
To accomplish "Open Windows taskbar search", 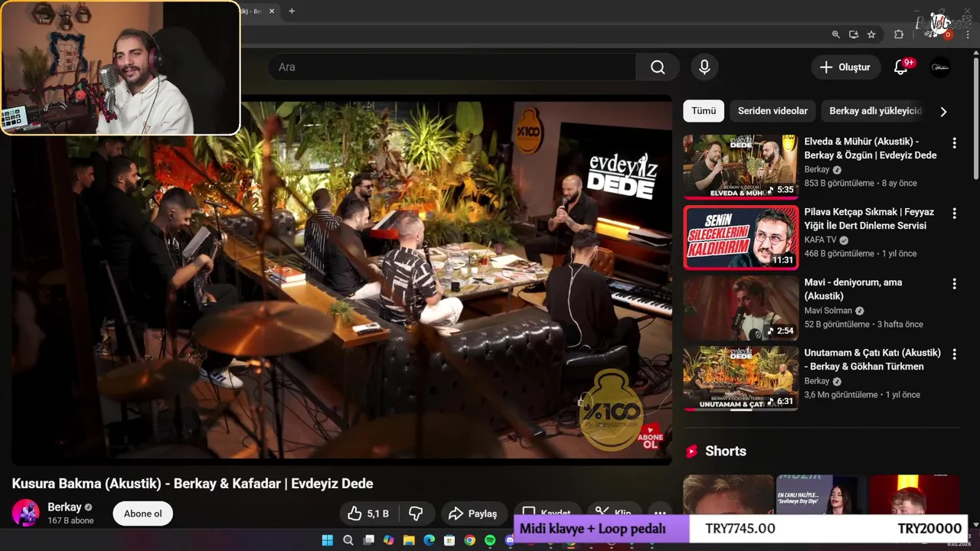I will (x=348, y=540).
